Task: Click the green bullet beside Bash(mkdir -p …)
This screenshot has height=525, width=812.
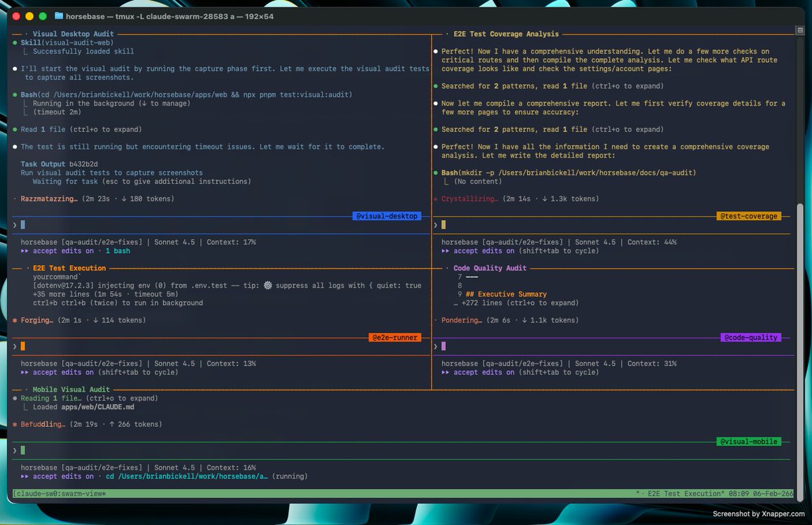Action: 436,173
